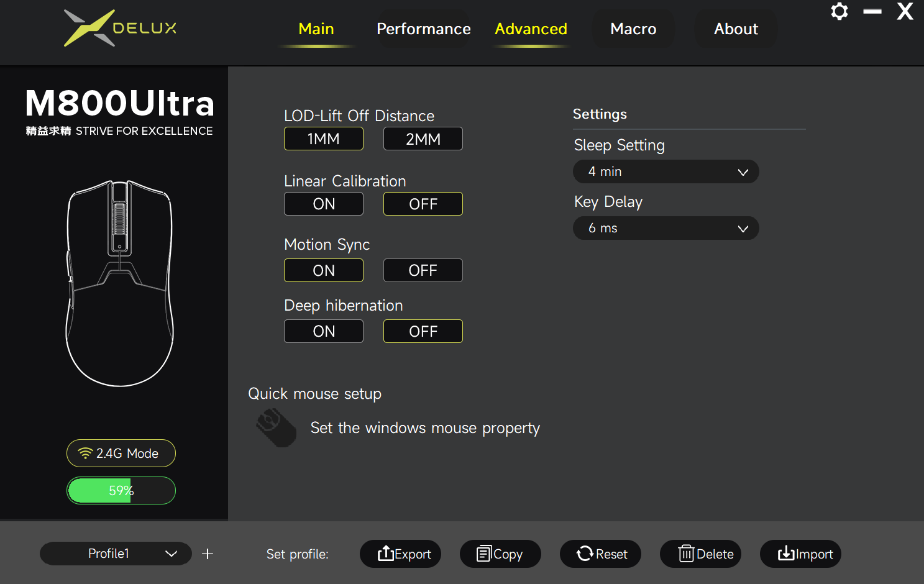Turn Linear Calibration OFF
The image size is (924, 584).
point(423,204)
